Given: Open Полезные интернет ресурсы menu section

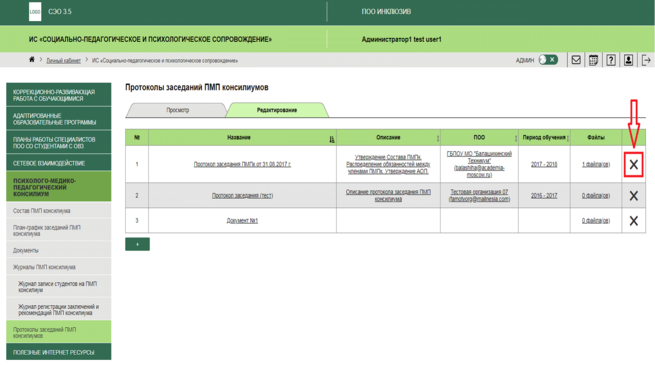Looking at the screenshot, I should coord(59,352).
